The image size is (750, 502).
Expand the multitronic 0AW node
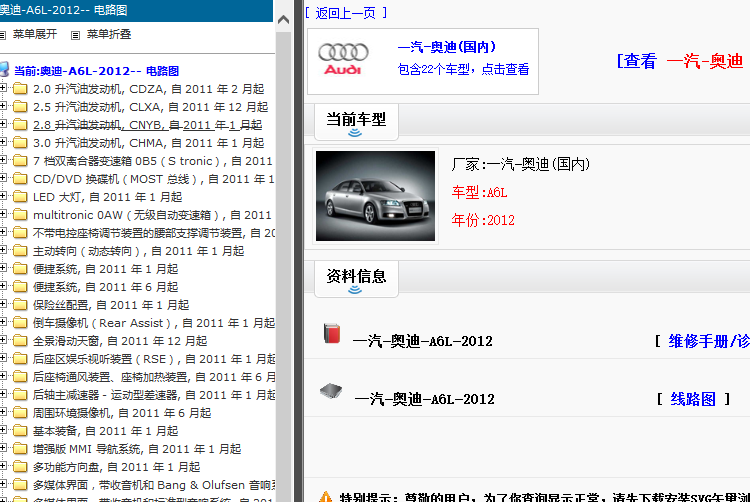pos(3,215)
